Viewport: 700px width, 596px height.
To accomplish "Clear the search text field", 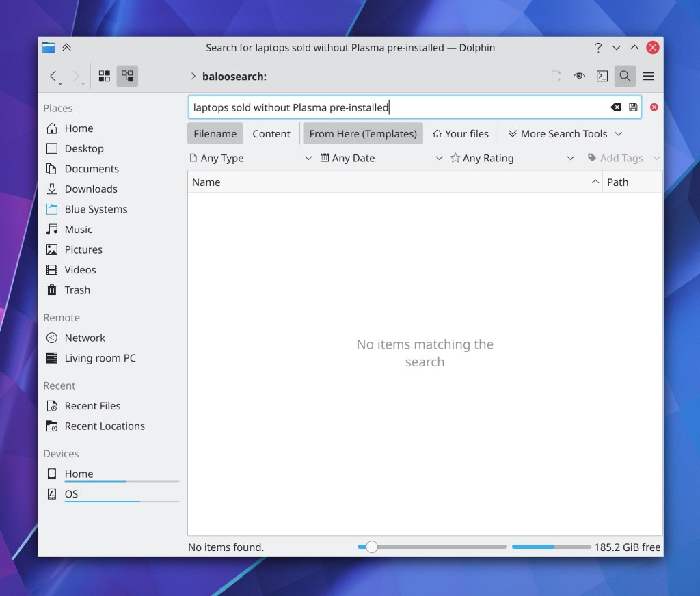I will (x=615, y=107).
